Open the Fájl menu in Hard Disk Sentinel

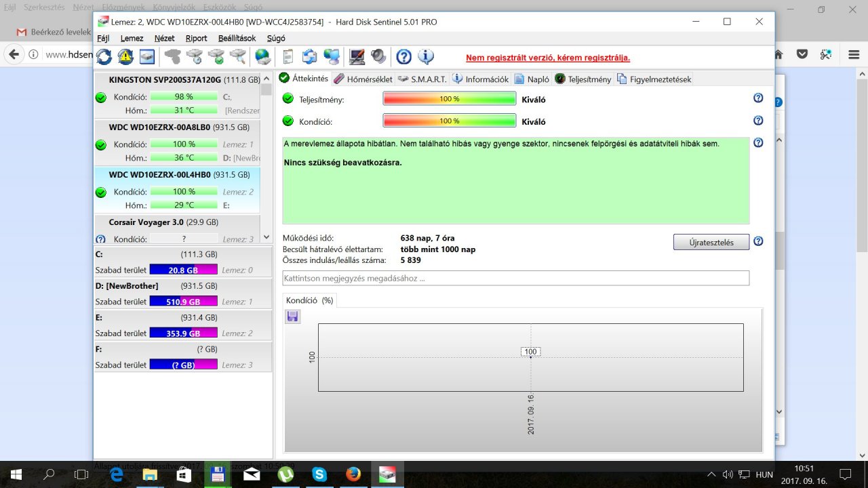(103, 39)
